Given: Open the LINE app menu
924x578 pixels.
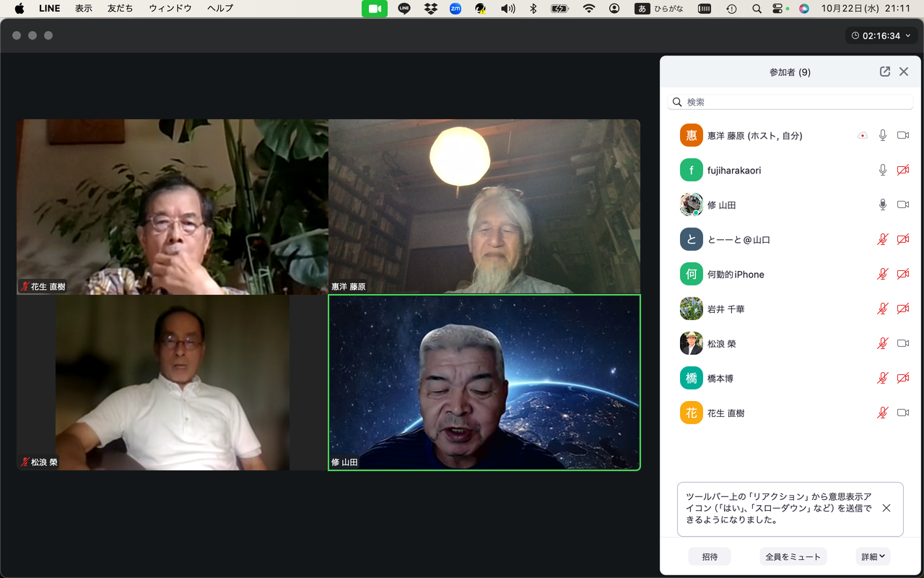Looking at the screenshot, I should pos(49,9).
